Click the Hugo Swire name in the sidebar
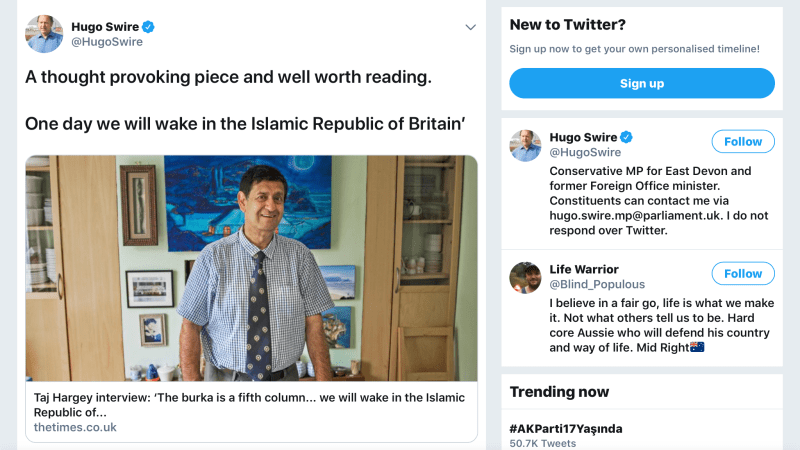 (582, 137)
